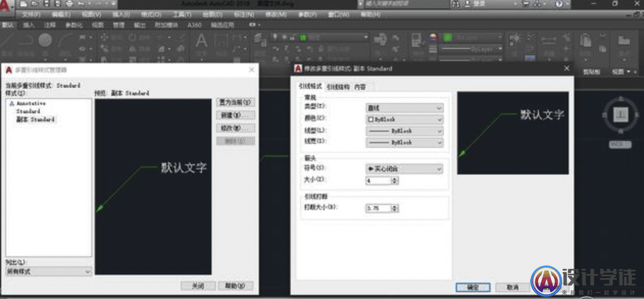Click the Undo quick access icon
This screenshot has height=299, width=644.
(x=81, y=4)
